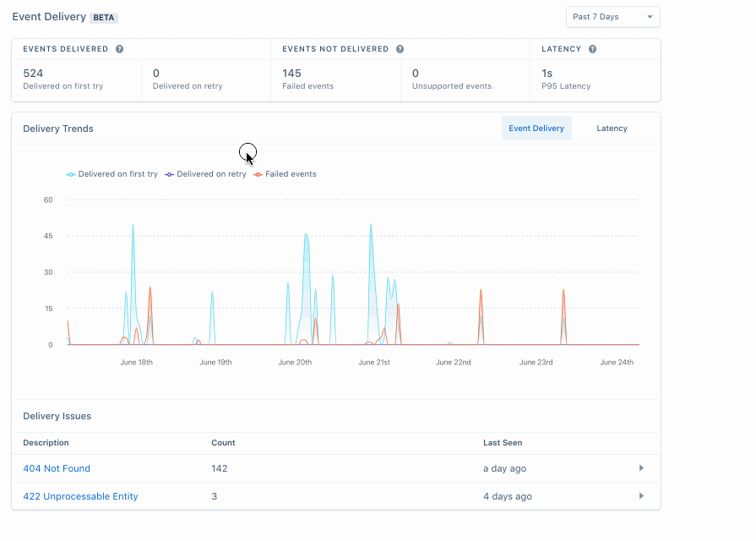The width and height of the screenshot is (756, 541).
Task: Switch to the Latency tab in Delivery Trends
Action: (x=612, y=128)
